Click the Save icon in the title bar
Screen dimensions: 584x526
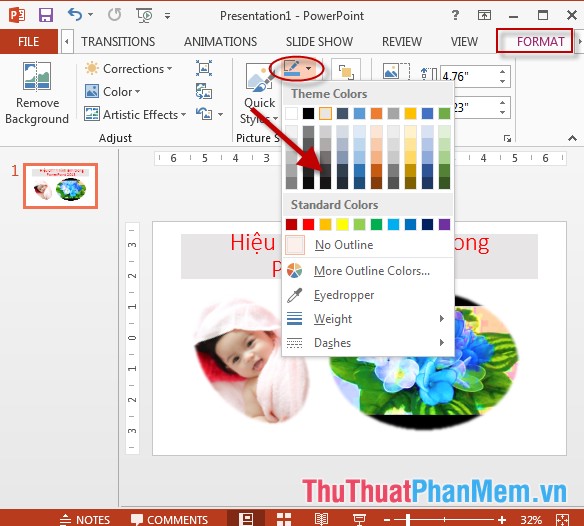[x=46, y=15]
